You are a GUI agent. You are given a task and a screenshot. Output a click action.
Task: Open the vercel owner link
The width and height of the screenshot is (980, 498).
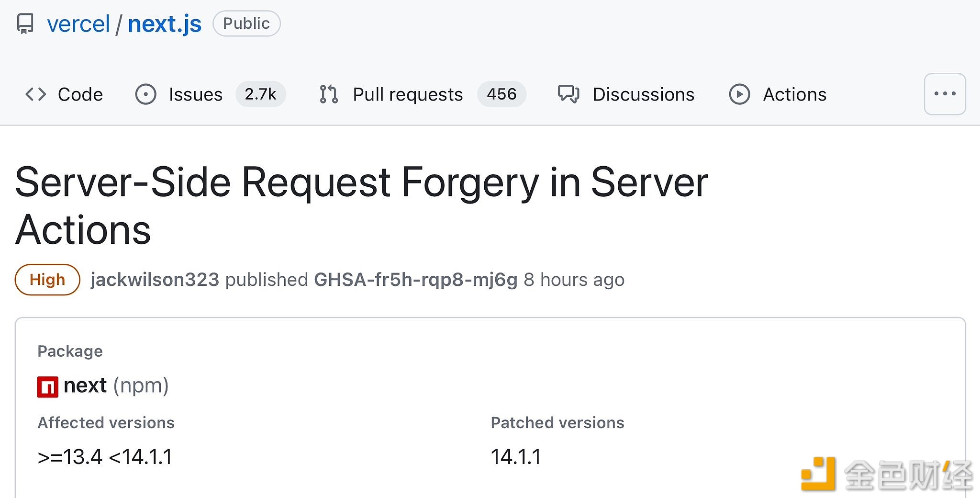(78, 24)
